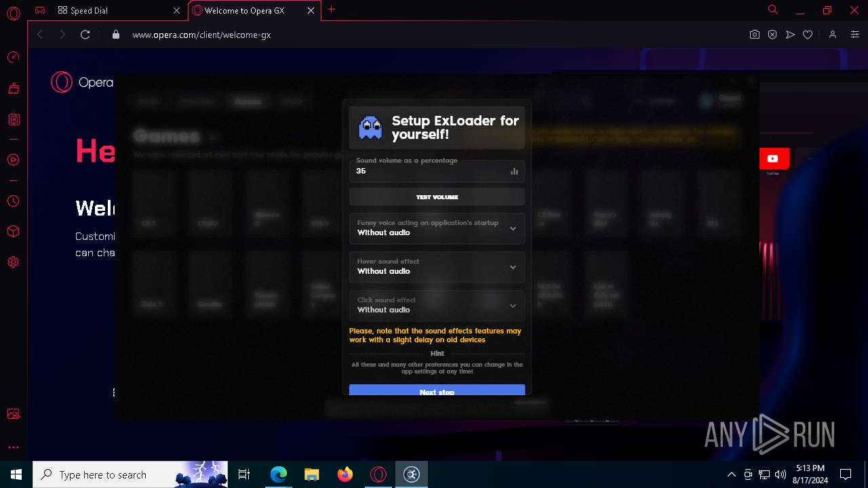Open ad blocker shield icon
868x488 pixels.
[x=772, y=35]
